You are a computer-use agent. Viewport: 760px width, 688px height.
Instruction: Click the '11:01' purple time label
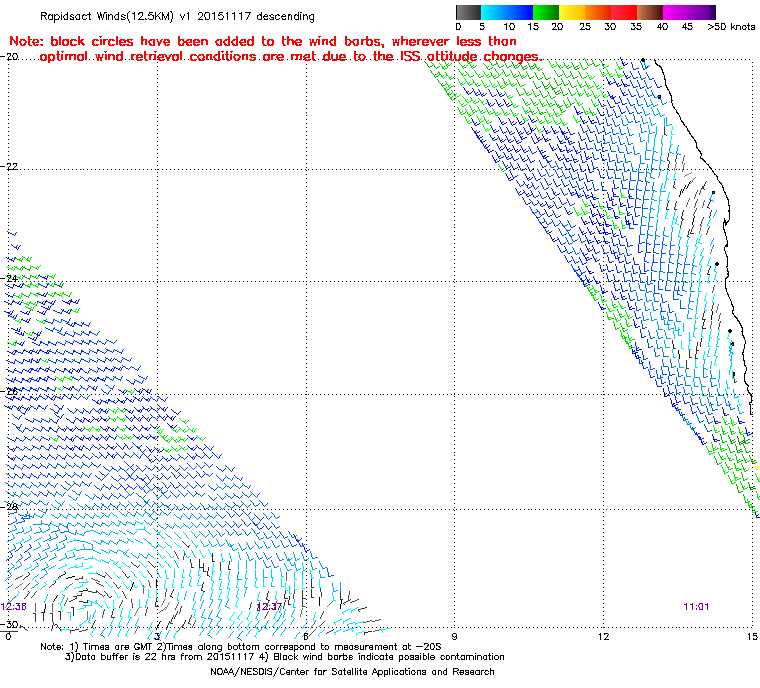696,607
